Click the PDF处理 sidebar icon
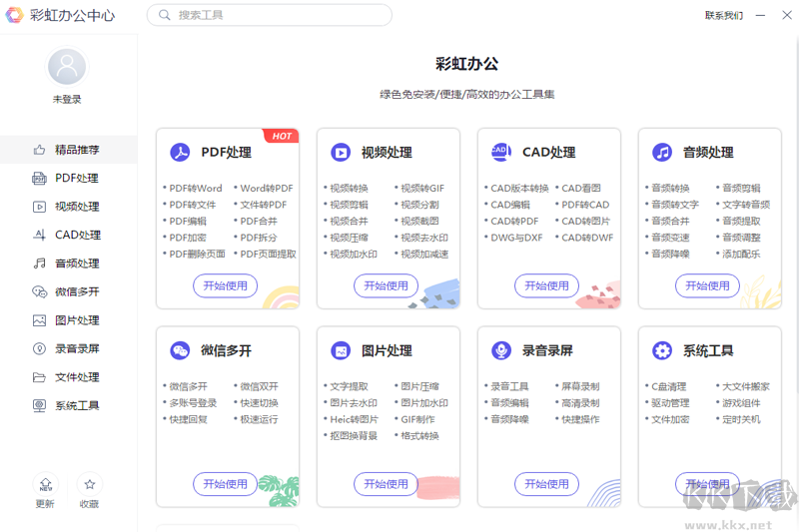The width and height of the screenshot is (799, 532). point(39,179)
